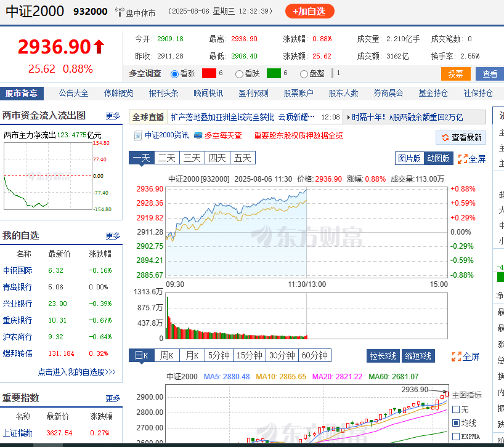The width and height of the screenshot is (504, 447).
Task: Click the 中证2000资讯 news document icon
Action: click(x=137, y=135)
